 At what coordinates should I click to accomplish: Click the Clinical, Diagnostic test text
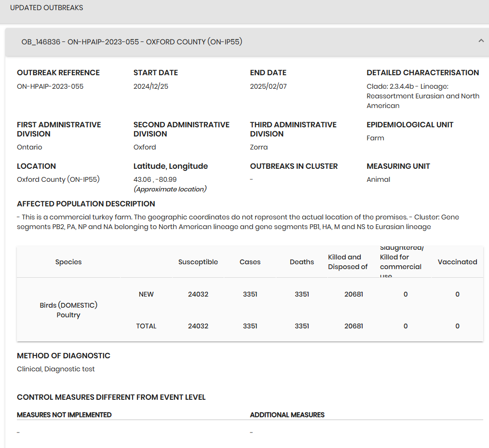[56, 369]
